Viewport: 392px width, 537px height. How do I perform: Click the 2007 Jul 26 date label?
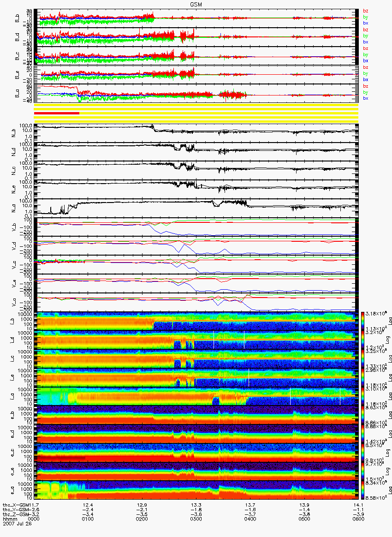coord(17,523)
